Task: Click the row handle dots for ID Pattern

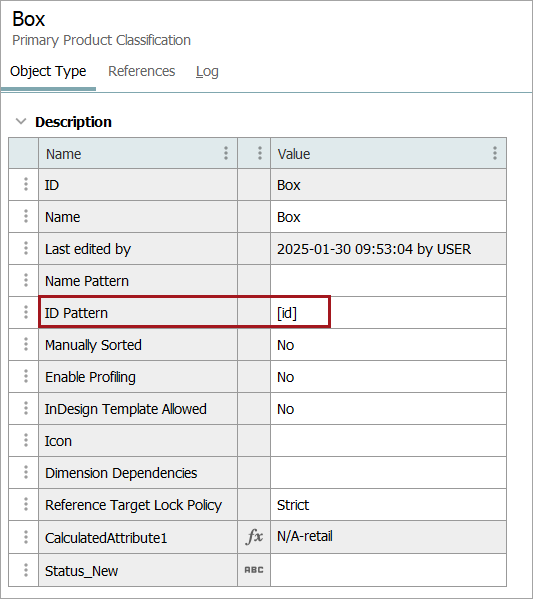Action: pos(26,312)
